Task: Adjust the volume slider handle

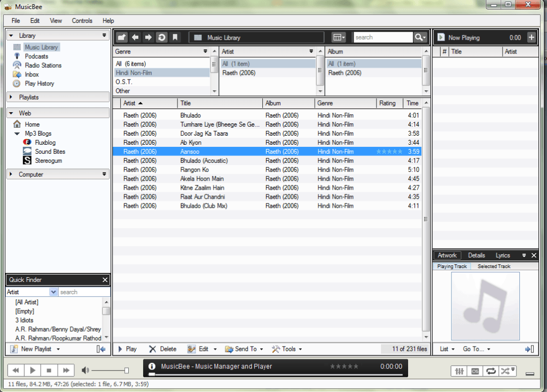Action: 126,370
